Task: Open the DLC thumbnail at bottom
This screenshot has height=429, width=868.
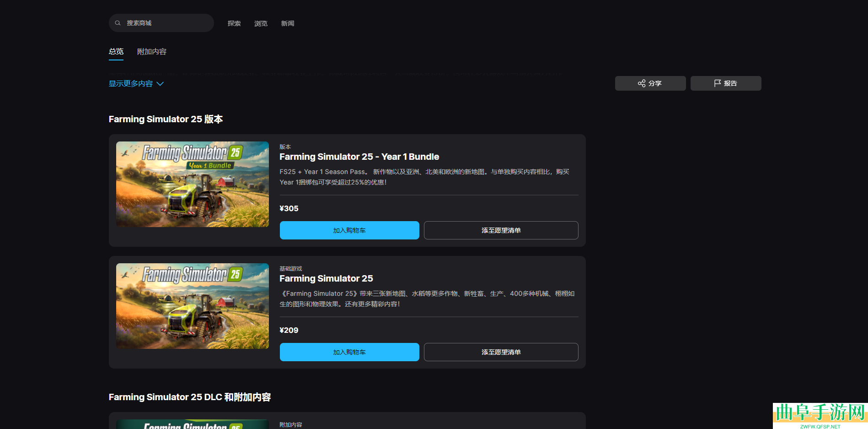Action: (193, 424)
